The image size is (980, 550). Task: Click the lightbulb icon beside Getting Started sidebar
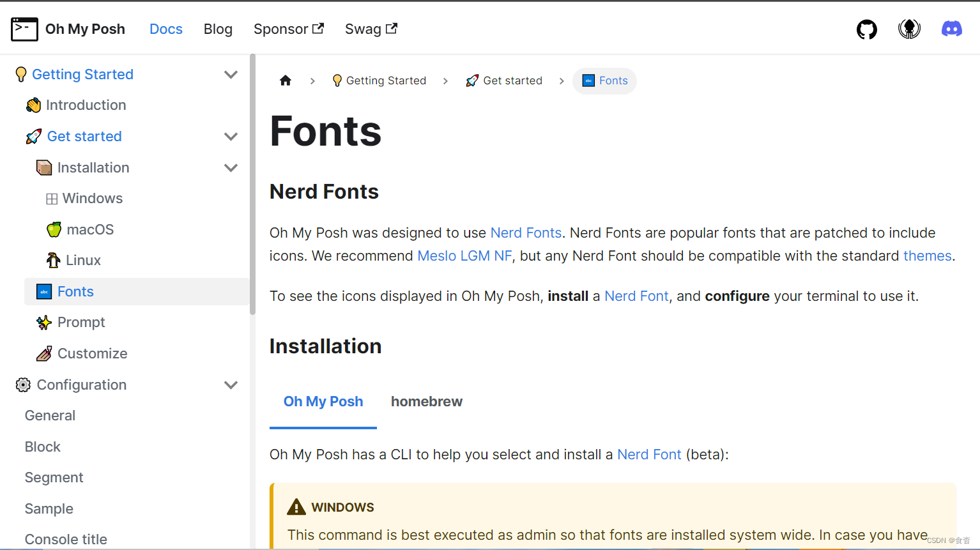point(21,75)
